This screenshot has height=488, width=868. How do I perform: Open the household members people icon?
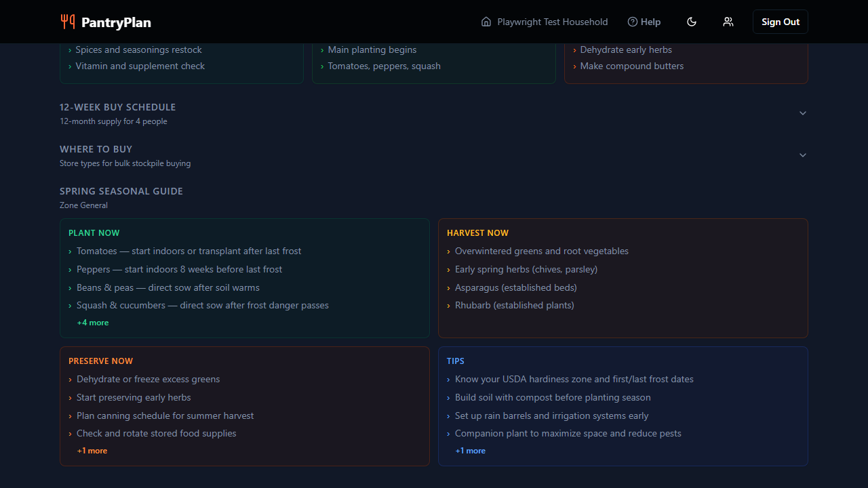[728, 22]
